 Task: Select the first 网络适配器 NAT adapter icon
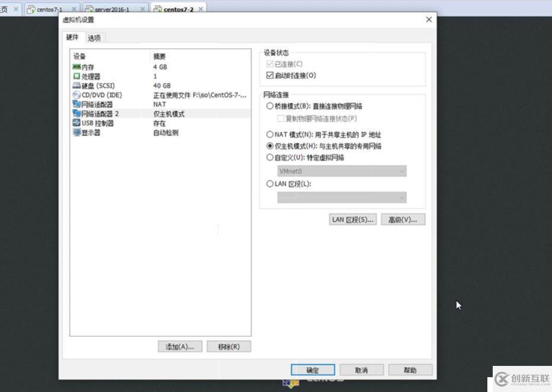[76, 104]
